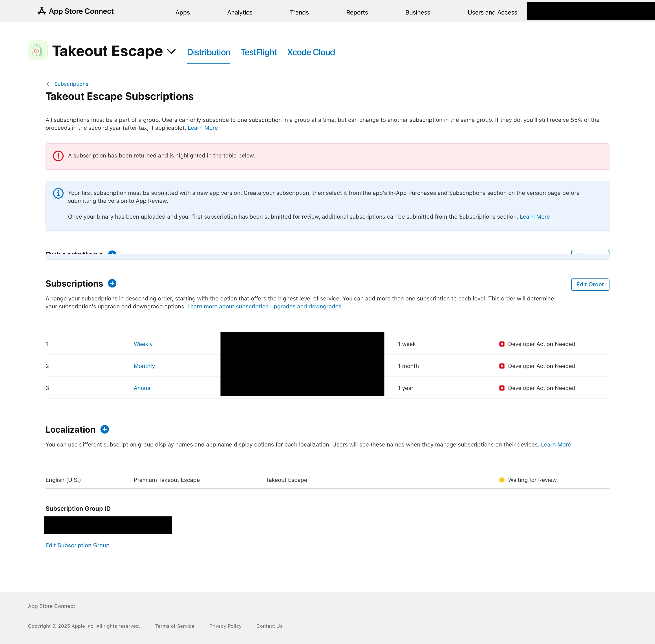
Task: Open the Monthly subscription link
Action: point(144,366)
